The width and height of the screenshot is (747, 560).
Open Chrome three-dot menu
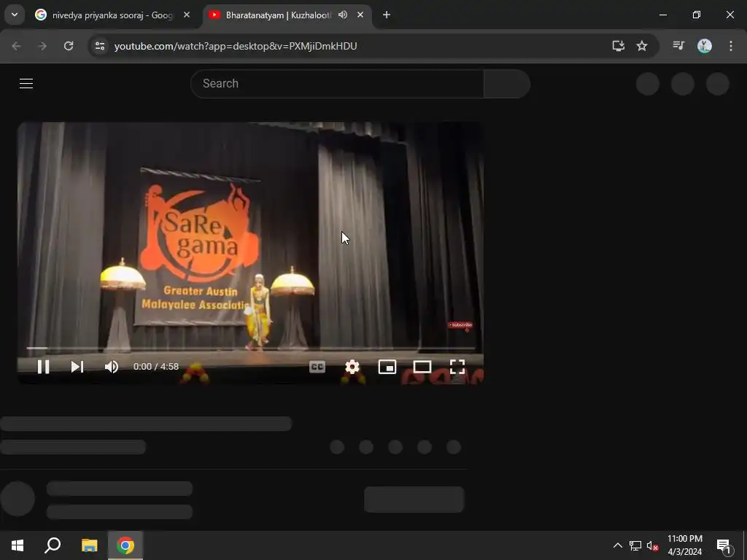(731, 46)
